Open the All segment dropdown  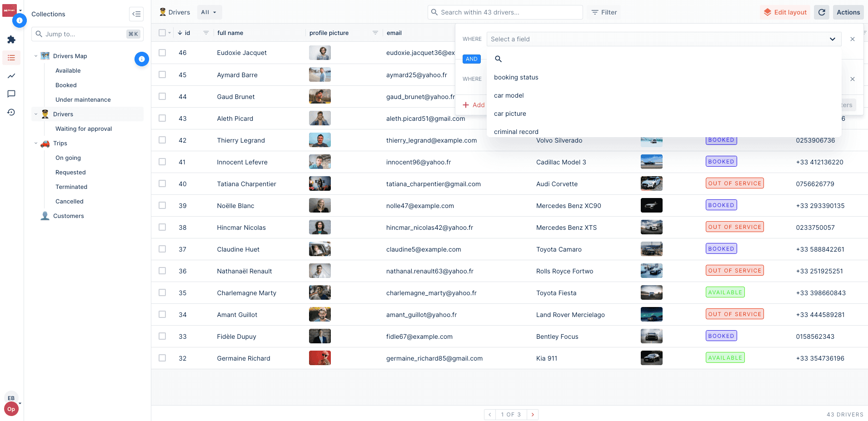[x=209, y=12]
